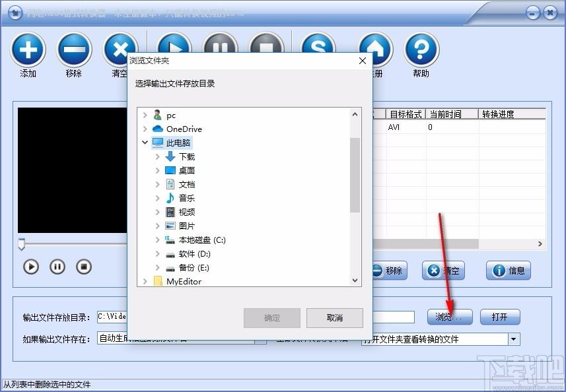Confirm folder choice with 确定 button
This screenshot has height=392, width=566.
click(x=272, y=317)
